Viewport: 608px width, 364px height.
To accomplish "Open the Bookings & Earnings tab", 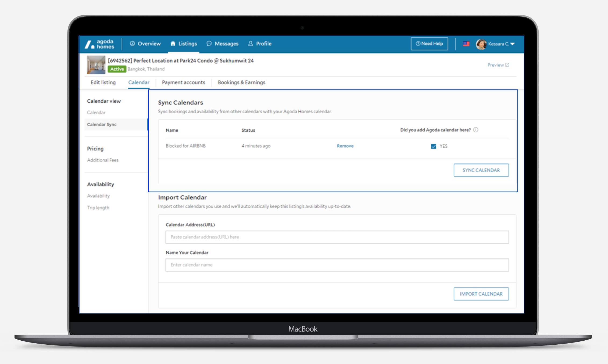I will coord(242,82).
